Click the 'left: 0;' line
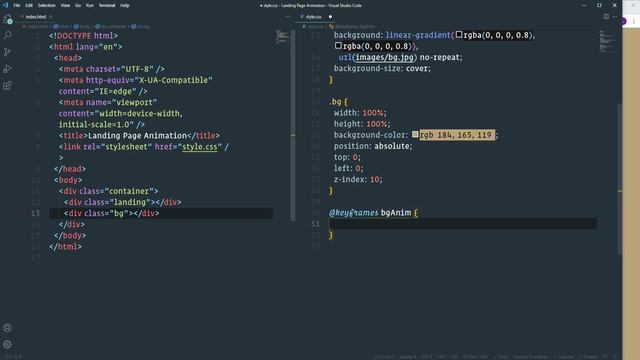The width and height of the screenshot is (640, 360). [x=349, y=168]
